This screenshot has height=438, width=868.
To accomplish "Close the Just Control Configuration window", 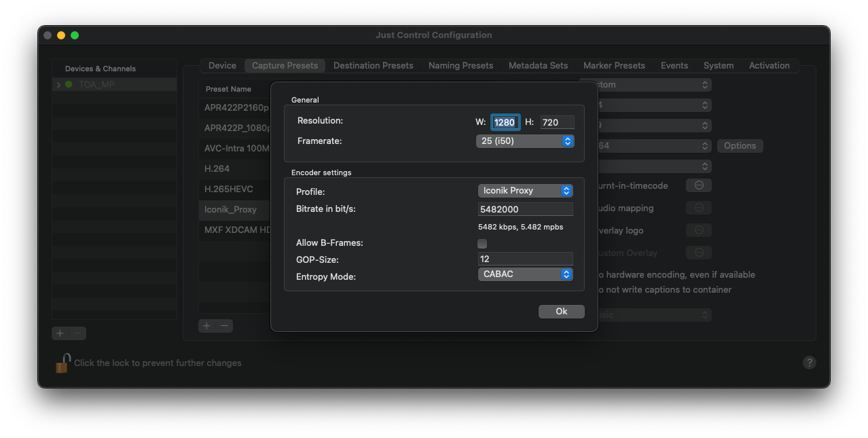I will (48, 35).
